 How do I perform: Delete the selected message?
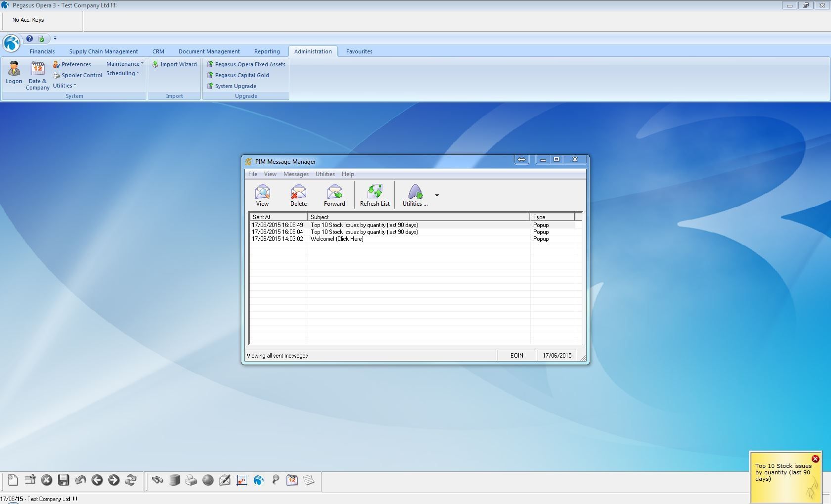(298, 195)
